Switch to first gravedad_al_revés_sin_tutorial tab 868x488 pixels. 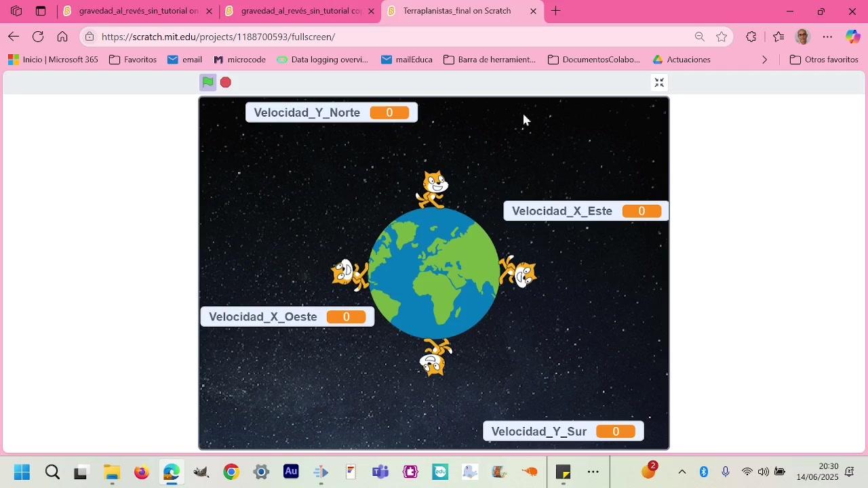coord(138,11)
